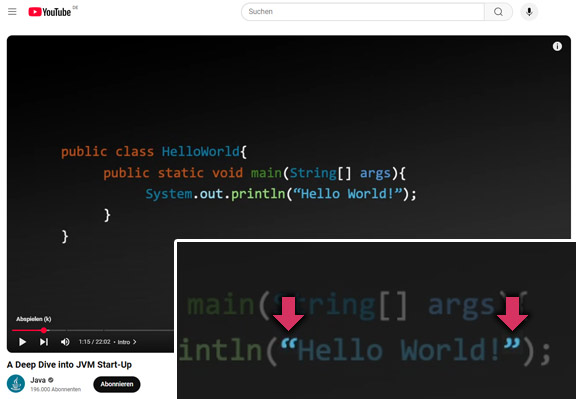This screenshot has height=399, width=576.
Task: Open the video info card icon
Action: click(557, 46)
